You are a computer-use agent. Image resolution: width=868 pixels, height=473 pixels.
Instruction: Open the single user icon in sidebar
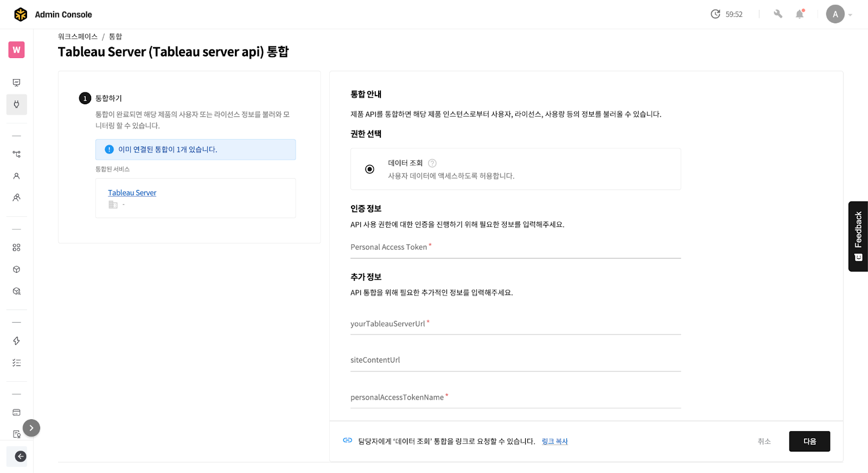pyautogui.click(x=16, y=176)
